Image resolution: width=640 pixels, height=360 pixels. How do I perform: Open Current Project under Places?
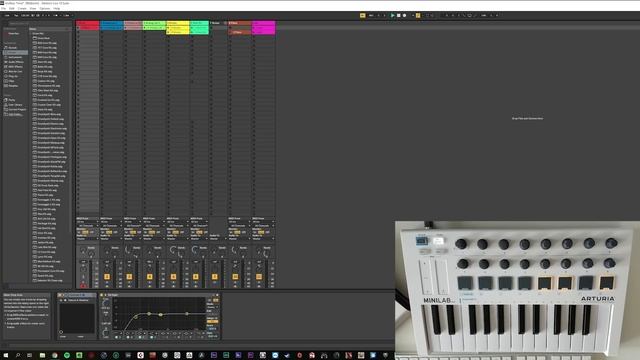pos(17,110)
